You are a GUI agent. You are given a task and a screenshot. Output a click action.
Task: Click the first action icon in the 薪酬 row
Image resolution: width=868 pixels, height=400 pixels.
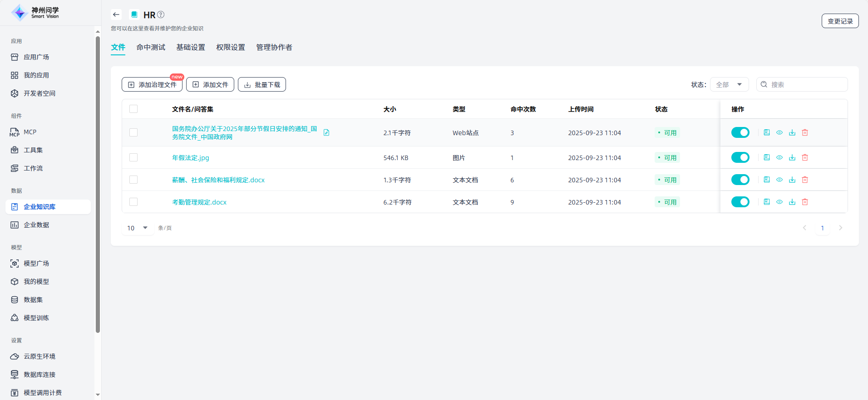click(767, 180)
